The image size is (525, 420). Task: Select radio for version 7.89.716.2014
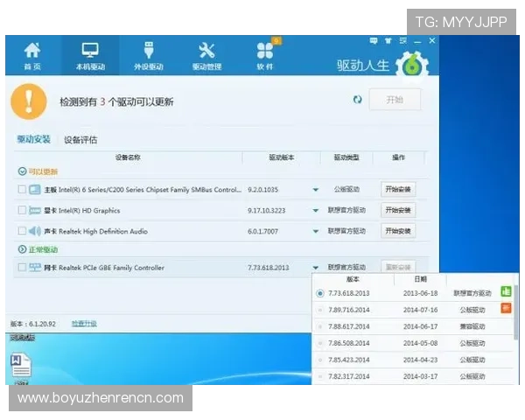pyautogui.click(x=320, y=310)
